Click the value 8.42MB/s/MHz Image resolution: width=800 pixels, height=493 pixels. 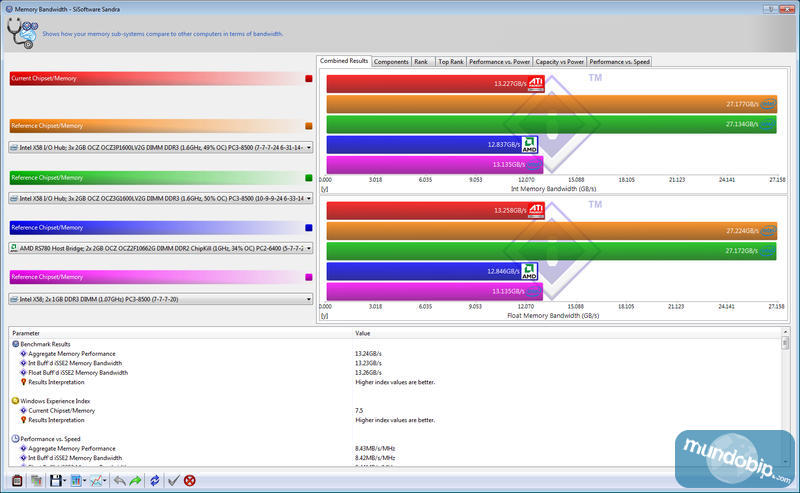click(x=375, y=458)
